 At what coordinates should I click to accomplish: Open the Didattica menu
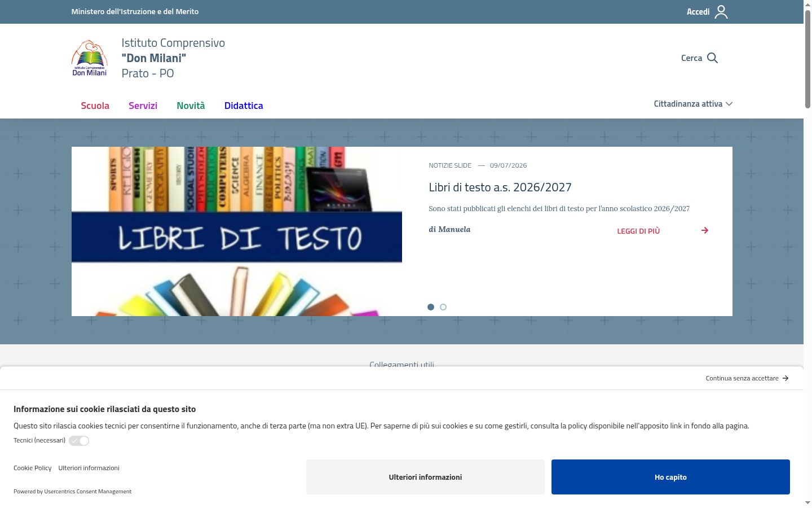[x=244, y=106]
